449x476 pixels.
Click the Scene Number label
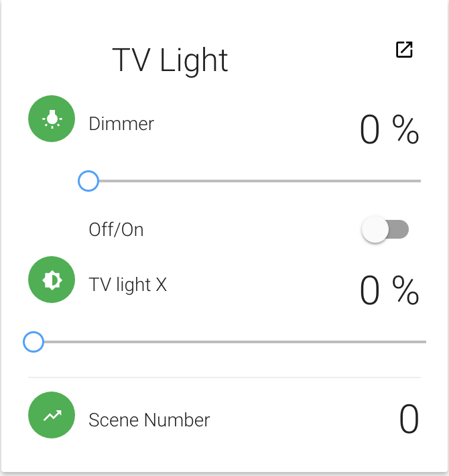pyautogui.click(x=149, y=420)
